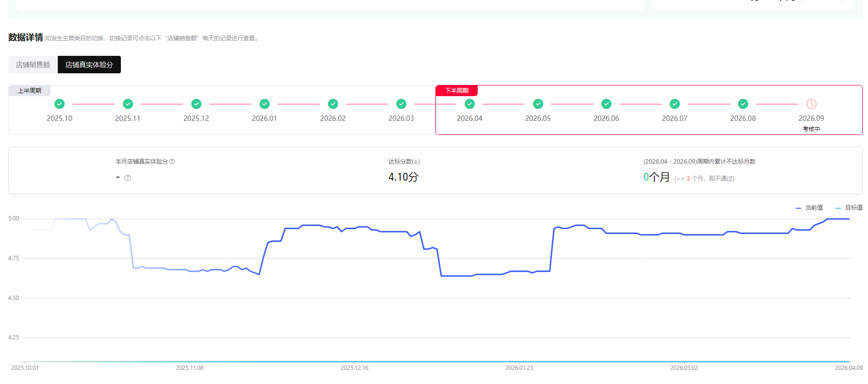Click the 2026.04 green check icon
The width and height of the screenshot is (868, 384).
(x=469, y=104)
